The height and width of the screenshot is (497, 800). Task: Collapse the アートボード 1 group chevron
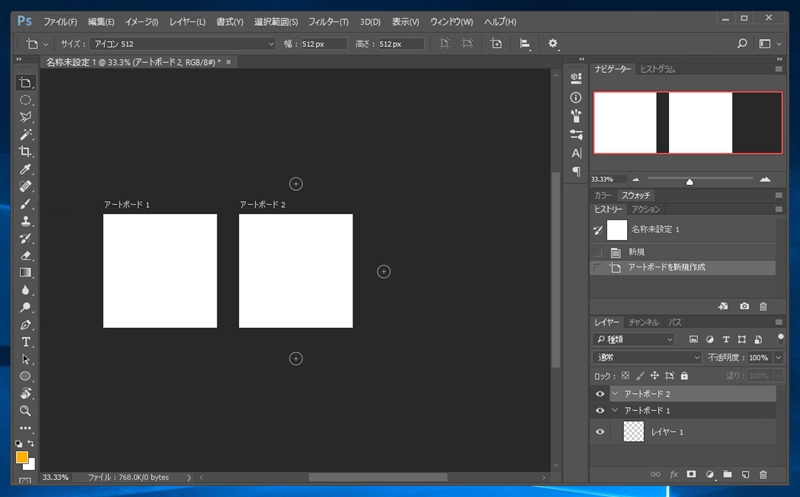click(x=615, y=411)
